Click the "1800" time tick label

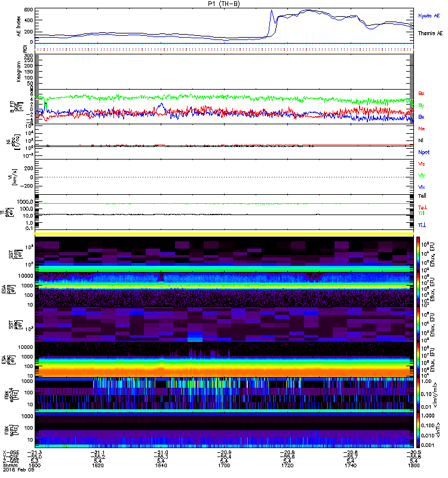413,465
